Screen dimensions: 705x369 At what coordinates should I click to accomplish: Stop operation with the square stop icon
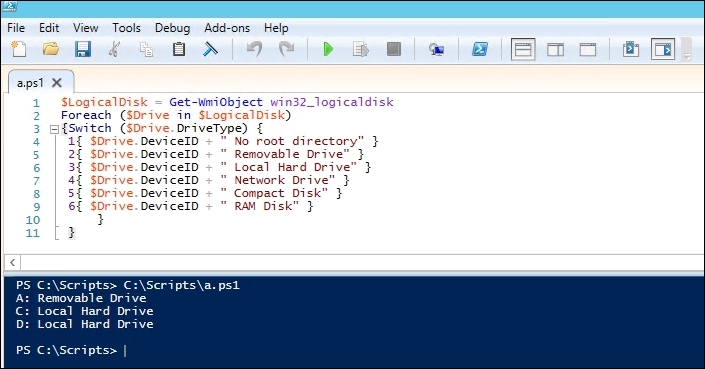(394, 49)
